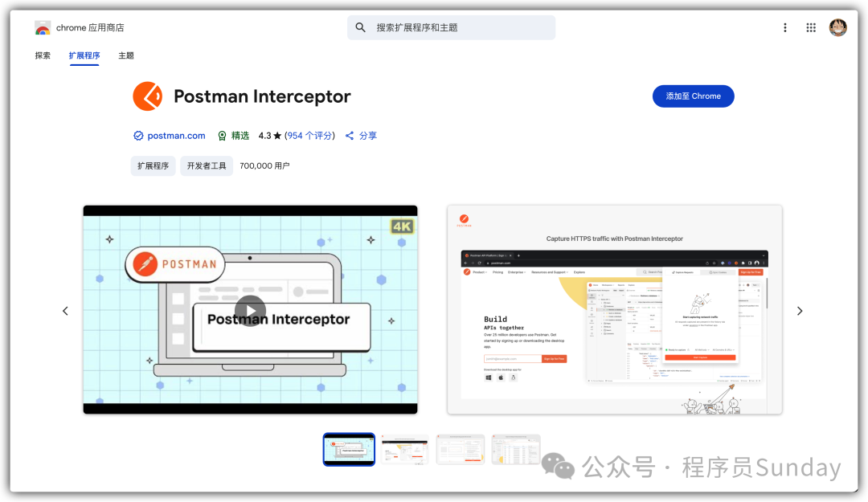Open the Google apps grid

[812, 27]
